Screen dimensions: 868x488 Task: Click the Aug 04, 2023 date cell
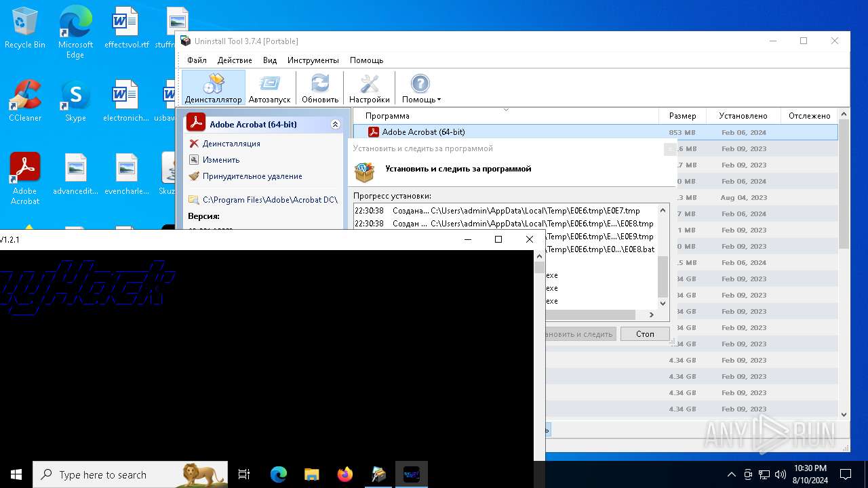(744, 197)
